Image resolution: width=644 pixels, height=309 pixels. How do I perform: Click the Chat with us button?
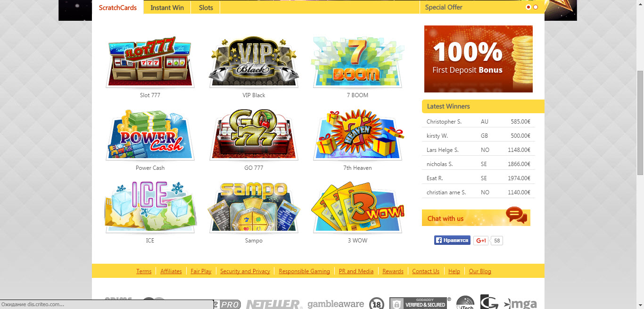476,217
